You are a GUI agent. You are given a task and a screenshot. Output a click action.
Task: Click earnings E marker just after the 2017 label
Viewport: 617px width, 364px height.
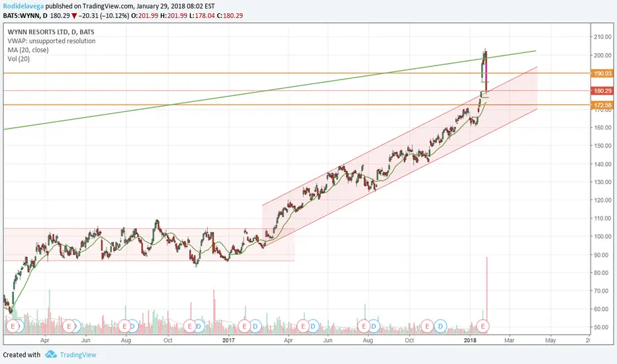244,326
